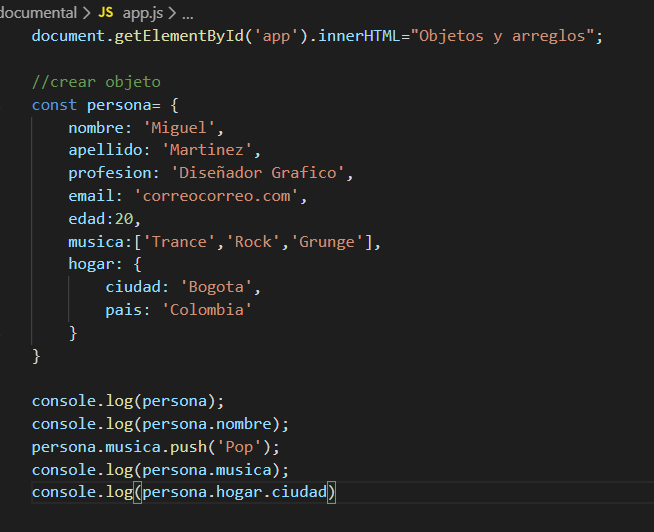Click chevron between documental and app.js

(87, 13)
